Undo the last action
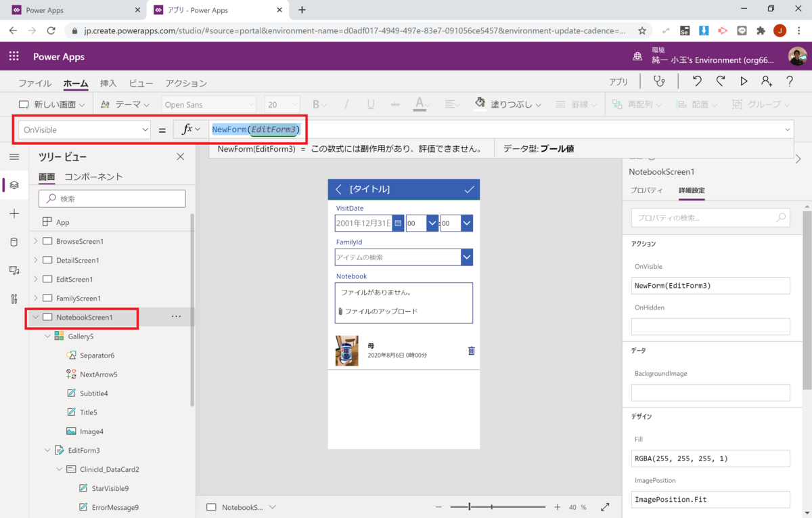The width and height of the screenshot is (812, 518). pos(697,81)
